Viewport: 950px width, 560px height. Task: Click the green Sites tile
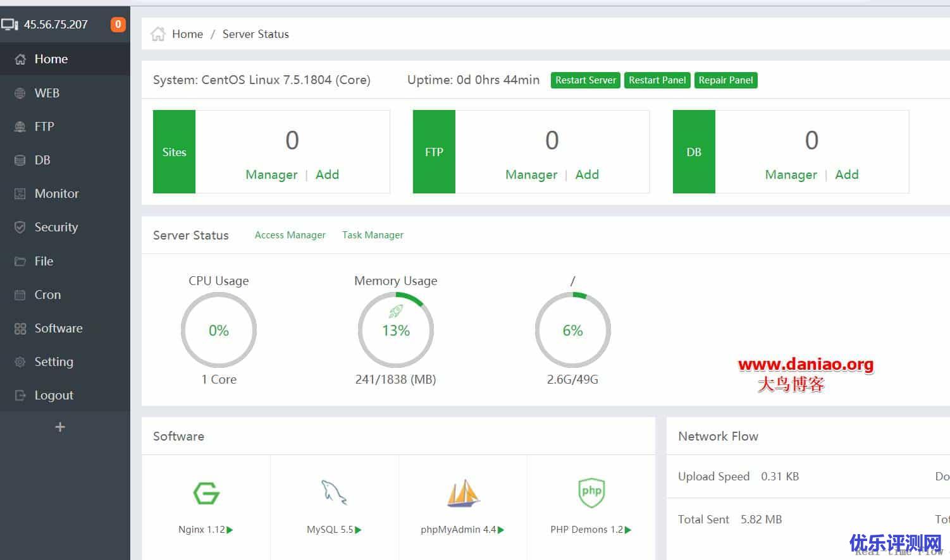[x=174, y=152]
